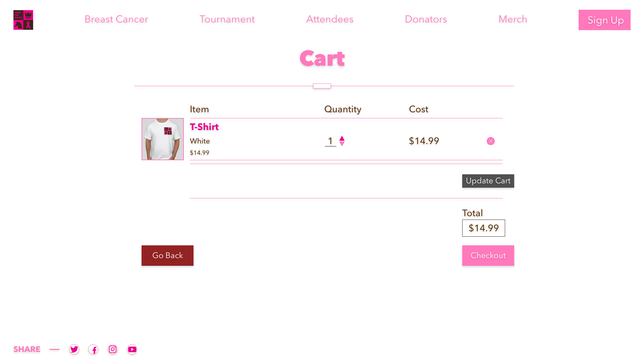Decrease T-Shirt quantity with down arrow
The image size is (644, 362).
coord(342,144)
